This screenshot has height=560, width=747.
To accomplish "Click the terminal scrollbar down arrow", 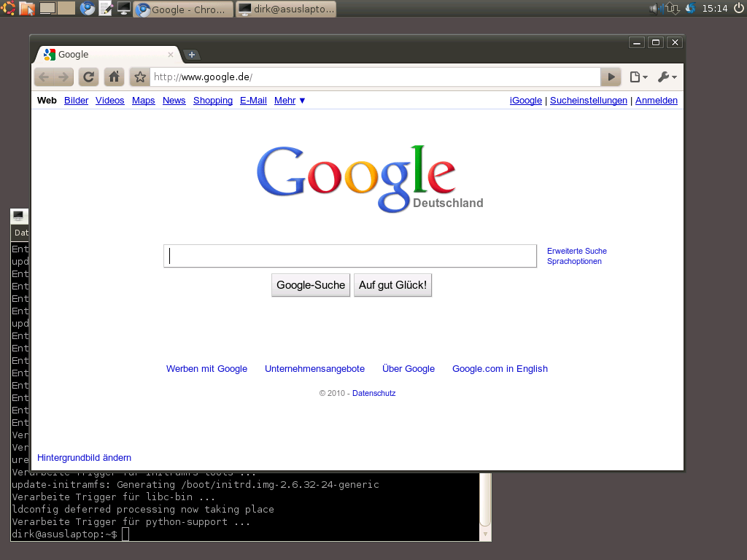I will pyautogui.click(x=485, y=534).
